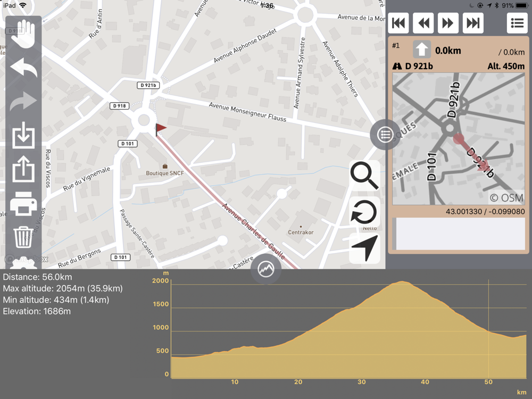532x399 pixels.
Task: Open map search magnifier
Action: (364, 176)
